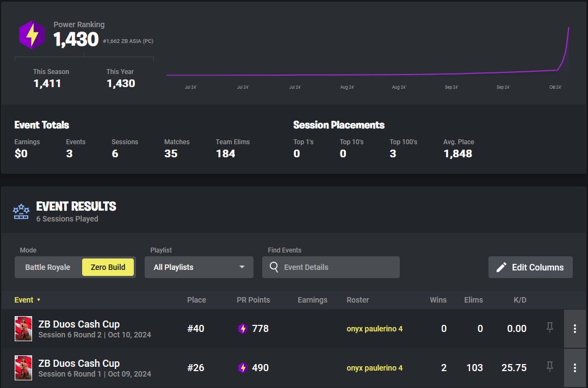The height and width of the screenshot is (388, 588).
Task: Click the All Playlists dropdown arrow
Action: click(x=242, y=267)
